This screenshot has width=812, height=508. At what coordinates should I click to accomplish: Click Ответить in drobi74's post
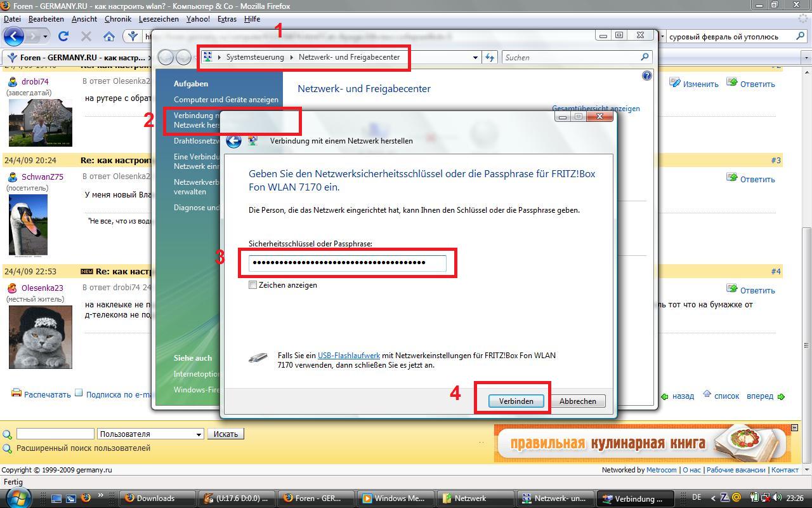757,84
